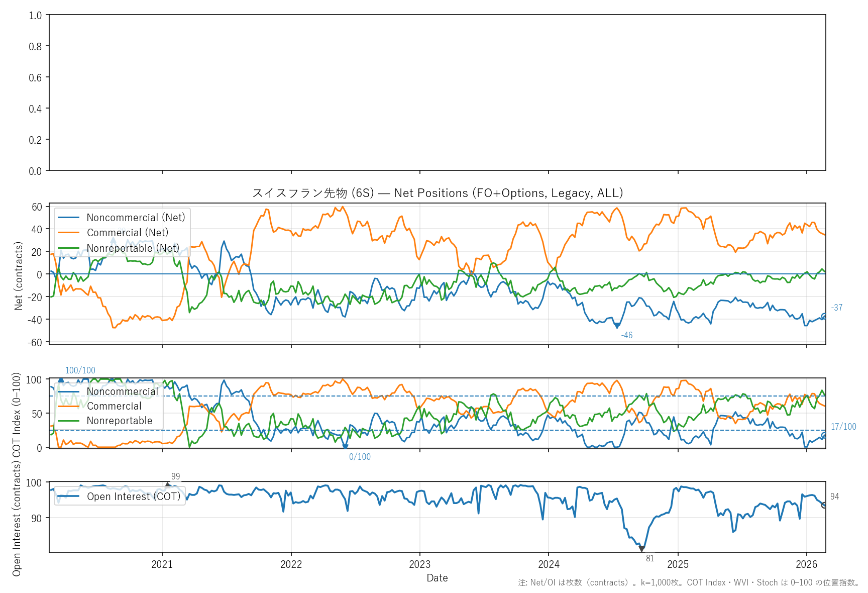Screen dimensions: 868x593
Task: Click the 2023 tick label on Date axis
Action: coord(419,564)
